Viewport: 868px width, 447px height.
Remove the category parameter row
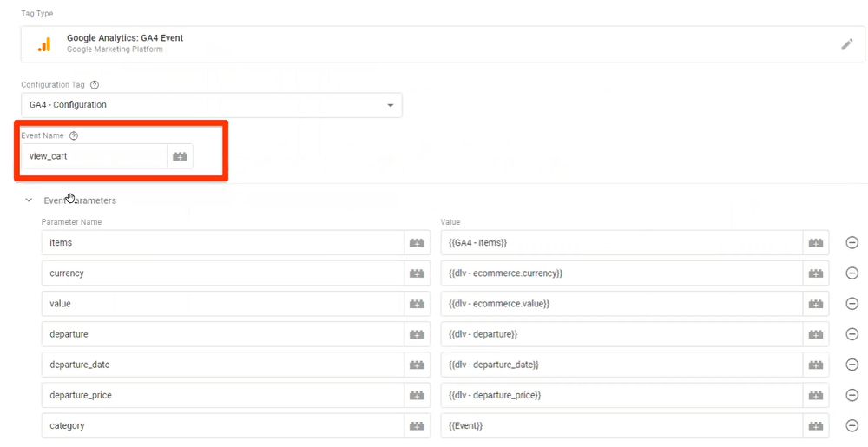pos(852,425)
